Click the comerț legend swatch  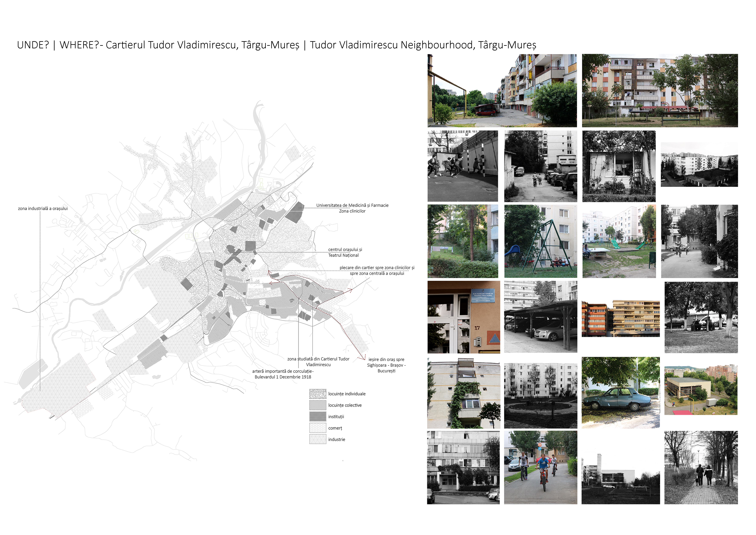point(317,428)
